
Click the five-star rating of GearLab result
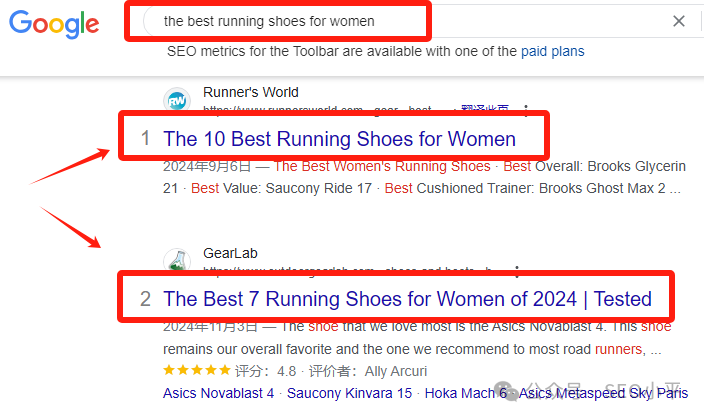coord(197,370)
